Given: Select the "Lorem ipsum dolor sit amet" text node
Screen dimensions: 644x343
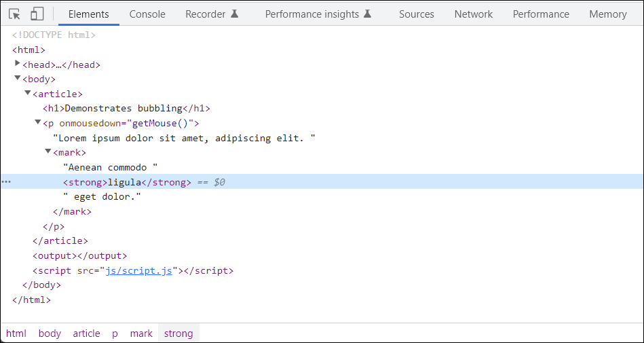Looking at the screenshot, I should click(184, 138).
